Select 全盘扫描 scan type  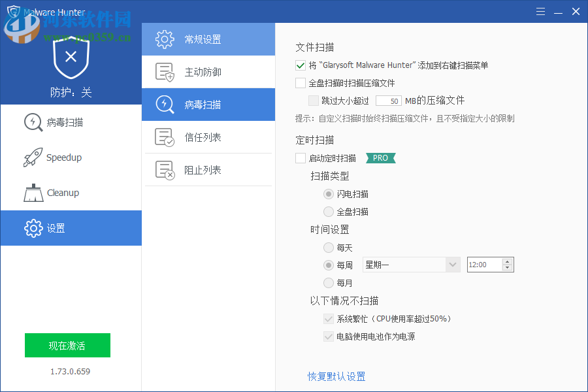point(329,211)
